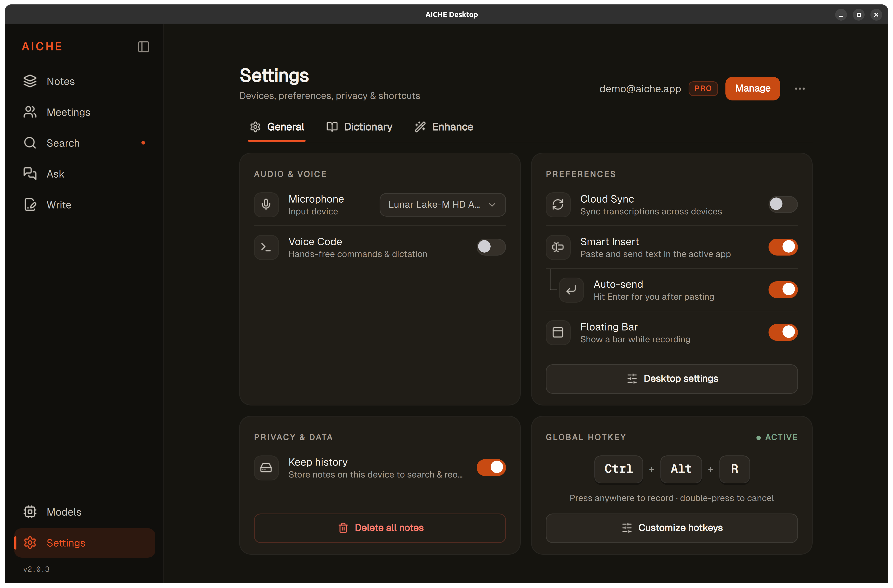Click the Models chip icon
Image resolution: width=893 pixels, height=588 pixels.
click(30, 512)
